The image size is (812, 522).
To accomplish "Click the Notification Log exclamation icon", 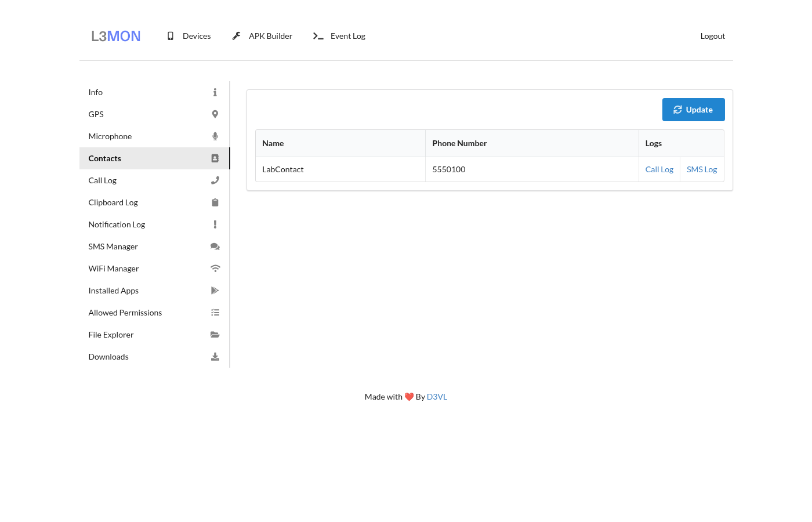I will (215, 224).
